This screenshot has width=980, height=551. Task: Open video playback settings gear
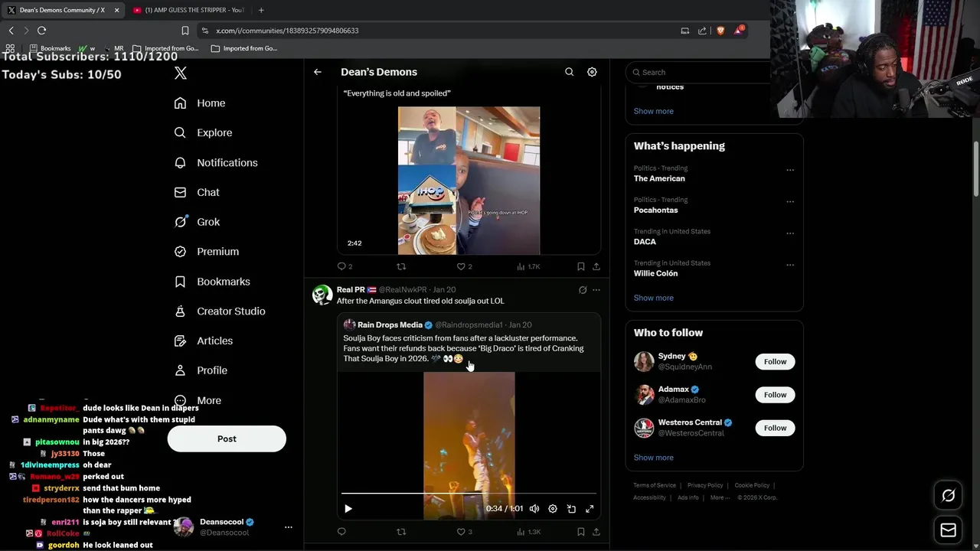[x=553, y=509]
